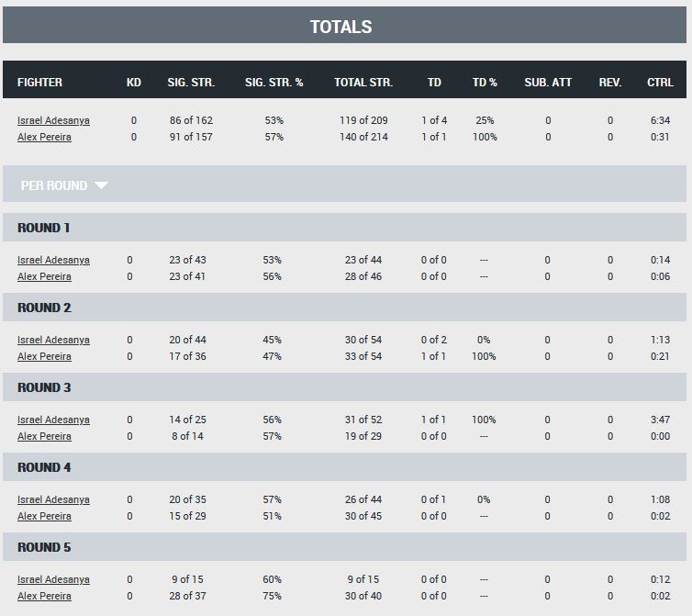The image size is (692, 616).
Task: Open Israel Adesanya link under Round 2
Action: [53, 340]
